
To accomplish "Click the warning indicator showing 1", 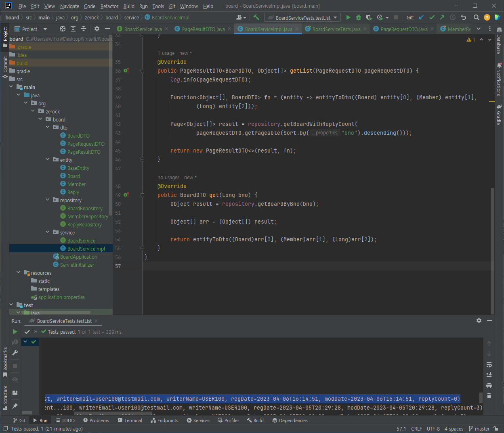I will (x=471, y=40).
